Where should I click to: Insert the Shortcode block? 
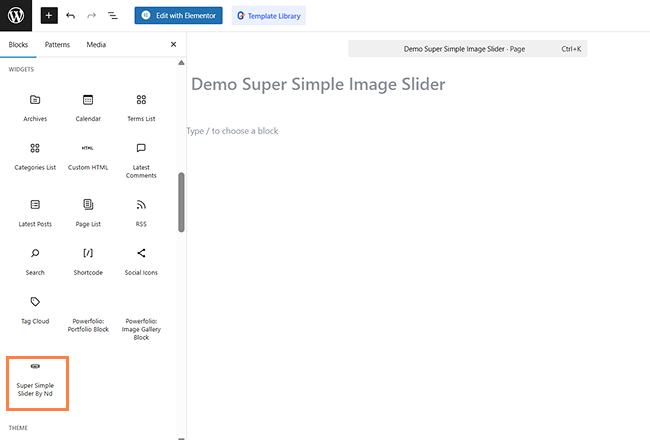tap(88, 260)
